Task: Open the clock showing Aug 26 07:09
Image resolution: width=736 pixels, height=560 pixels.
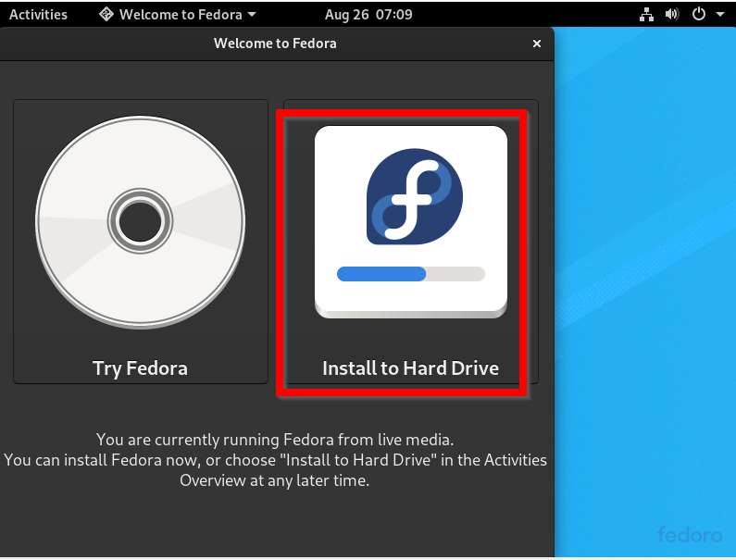Action: pyautogui.click(x=368, y=15)
